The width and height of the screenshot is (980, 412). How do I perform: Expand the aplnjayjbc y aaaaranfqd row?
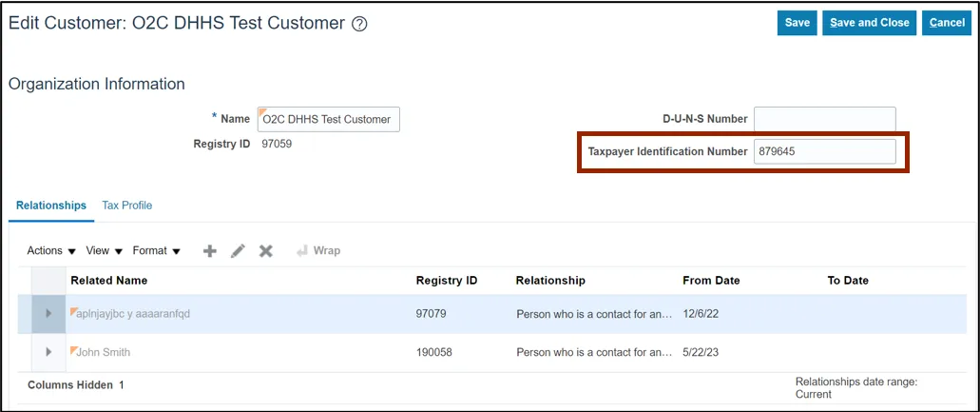pos(48,313)
